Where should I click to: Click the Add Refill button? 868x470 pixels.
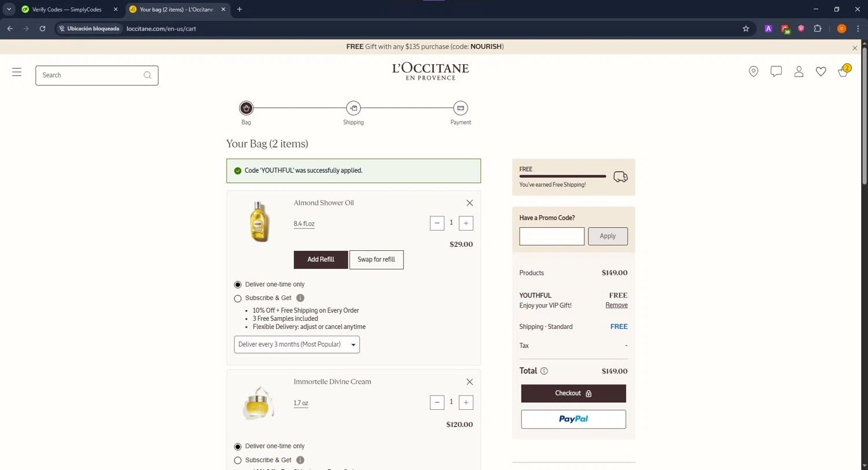pos(321,260)
